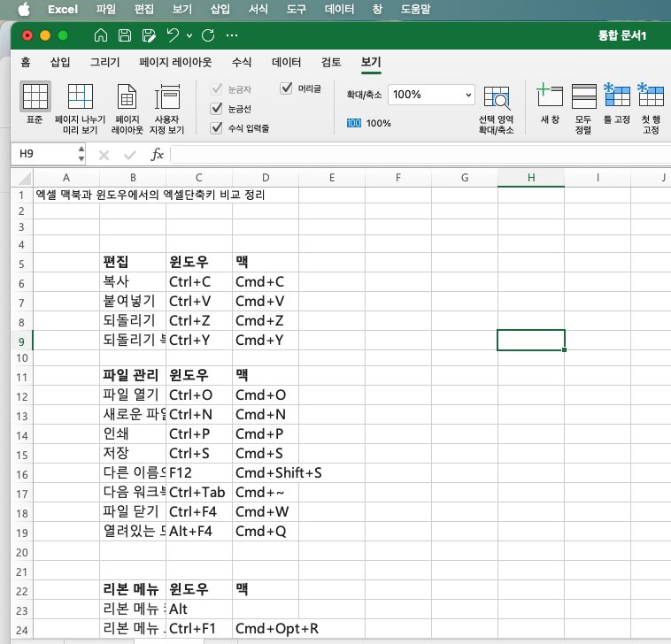
Task: Select the cell containing 복사
Action: click(133, 282)
